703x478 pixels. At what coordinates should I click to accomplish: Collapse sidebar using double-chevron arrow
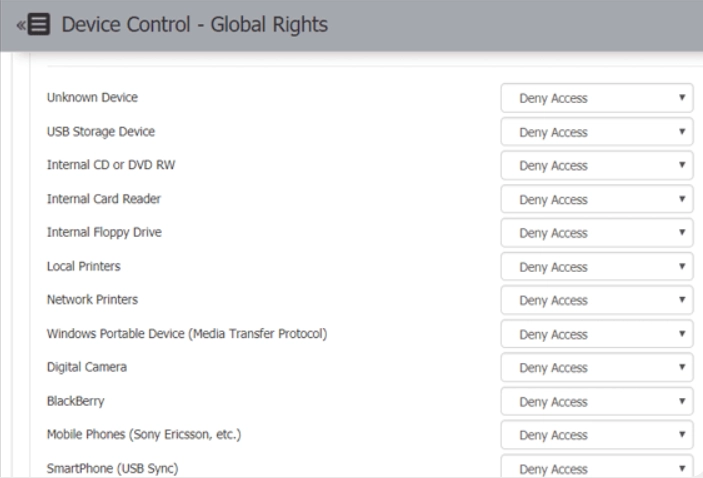(x=21, y=25)
